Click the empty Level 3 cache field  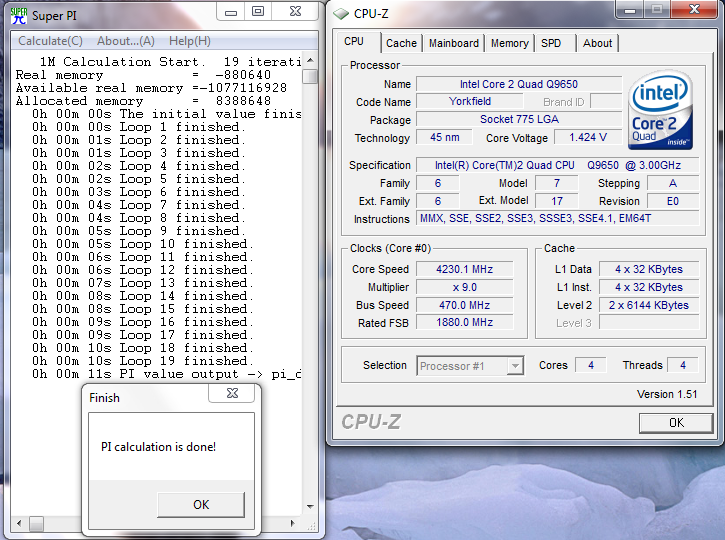(x=649, y=323)
